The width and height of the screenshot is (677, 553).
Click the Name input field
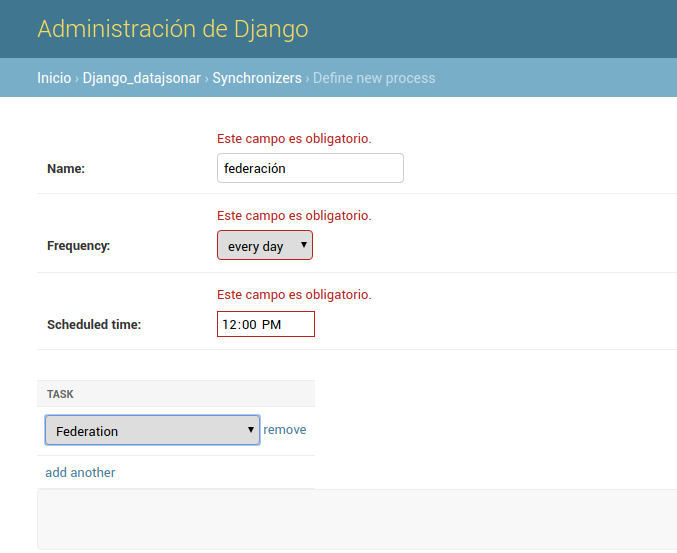tap(310, 168)
